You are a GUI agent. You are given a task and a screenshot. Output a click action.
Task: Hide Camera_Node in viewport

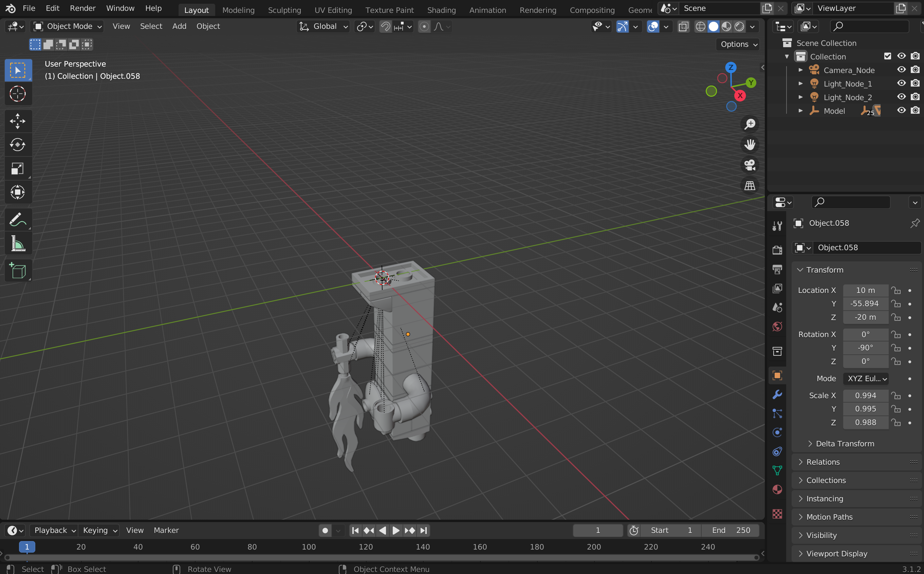coord(901,70)
